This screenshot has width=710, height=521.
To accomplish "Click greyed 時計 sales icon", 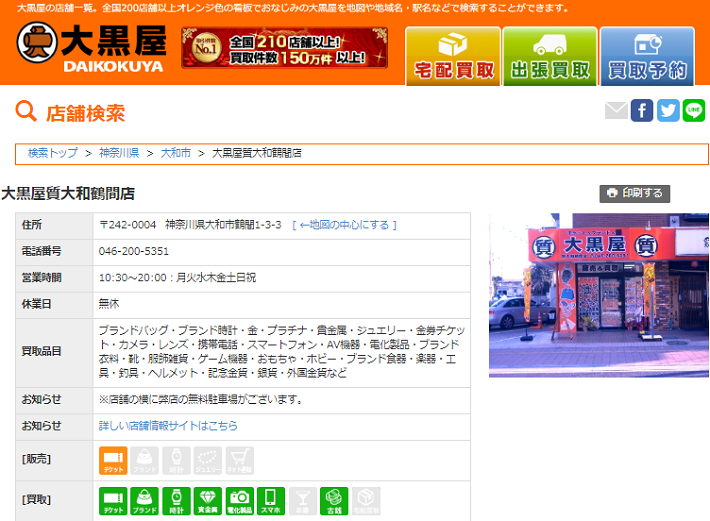I will click(x=176, y=461).
